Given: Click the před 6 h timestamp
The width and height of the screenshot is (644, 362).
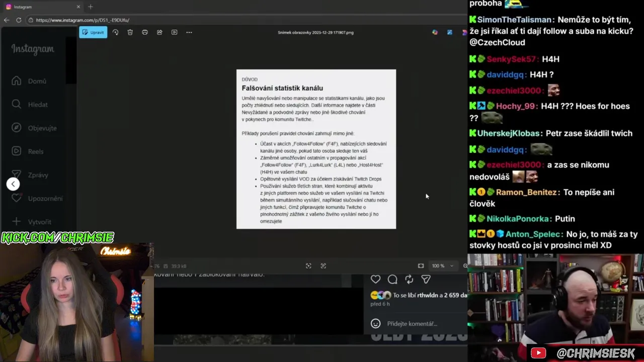Looking at the screenshot, I should tap(380, 304).
